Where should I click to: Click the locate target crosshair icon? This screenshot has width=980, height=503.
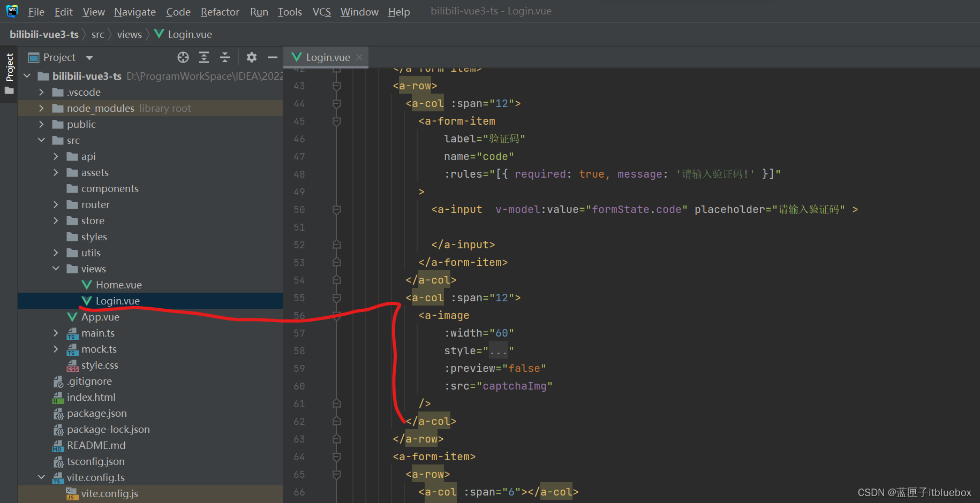tap(183, 57)
